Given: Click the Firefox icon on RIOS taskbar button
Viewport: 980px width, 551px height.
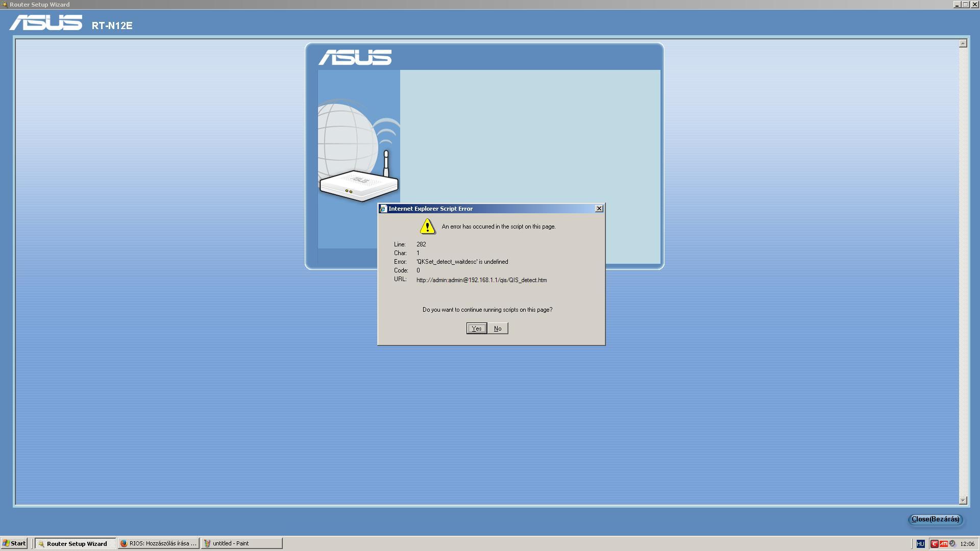Looking at the screenshot, I should [124, 543].
